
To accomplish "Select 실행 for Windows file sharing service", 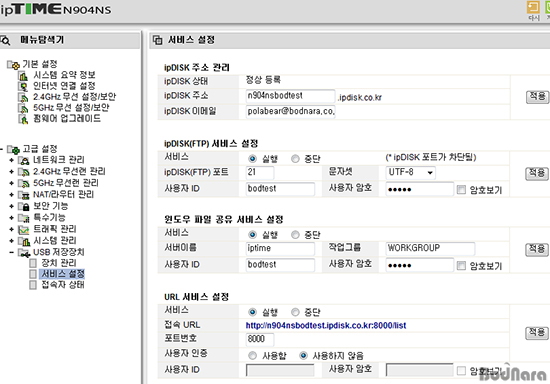I will [252, 234].
